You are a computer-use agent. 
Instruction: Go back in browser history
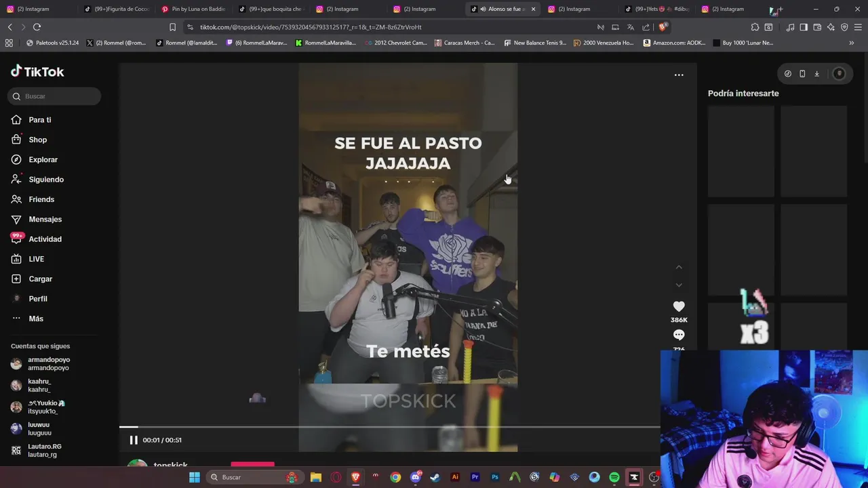pos(9,27)
